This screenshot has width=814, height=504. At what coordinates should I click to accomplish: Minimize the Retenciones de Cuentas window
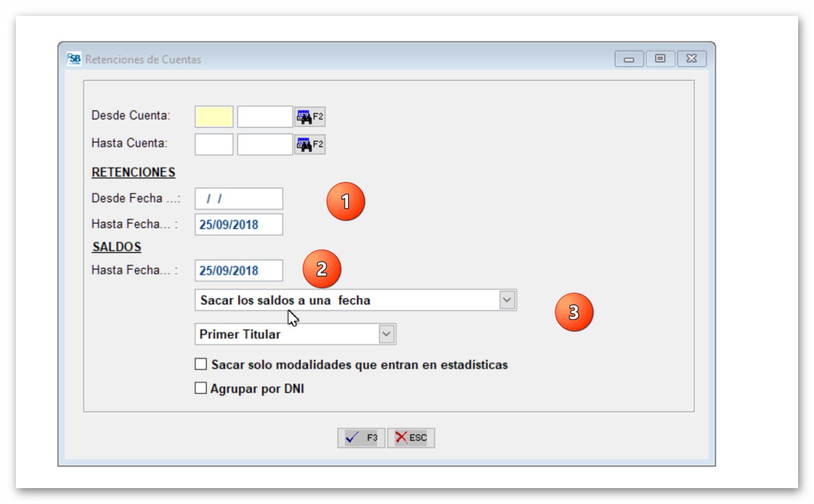coord(629,59)
